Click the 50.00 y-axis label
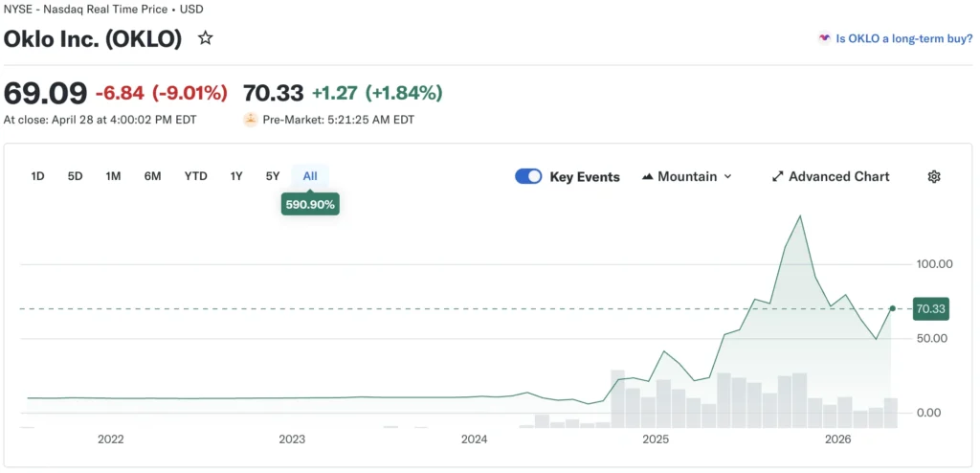This screenshot has width=980, height=473. click(932, 339)
